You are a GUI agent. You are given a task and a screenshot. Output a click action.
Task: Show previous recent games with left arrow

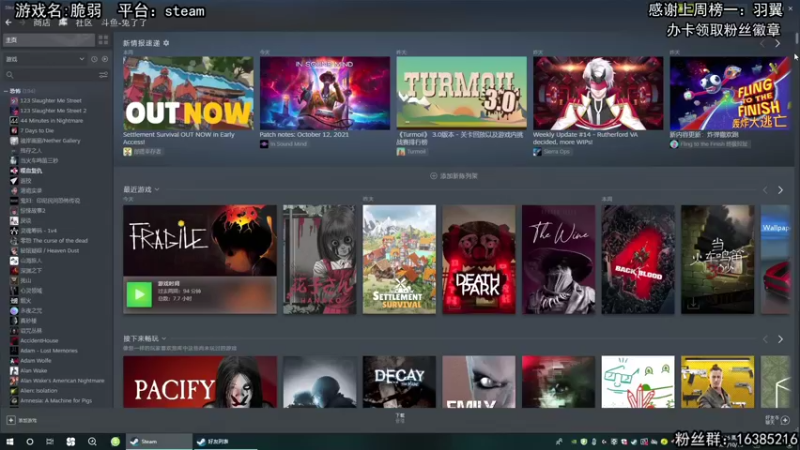pyautogui.click(x=765, y=190)
